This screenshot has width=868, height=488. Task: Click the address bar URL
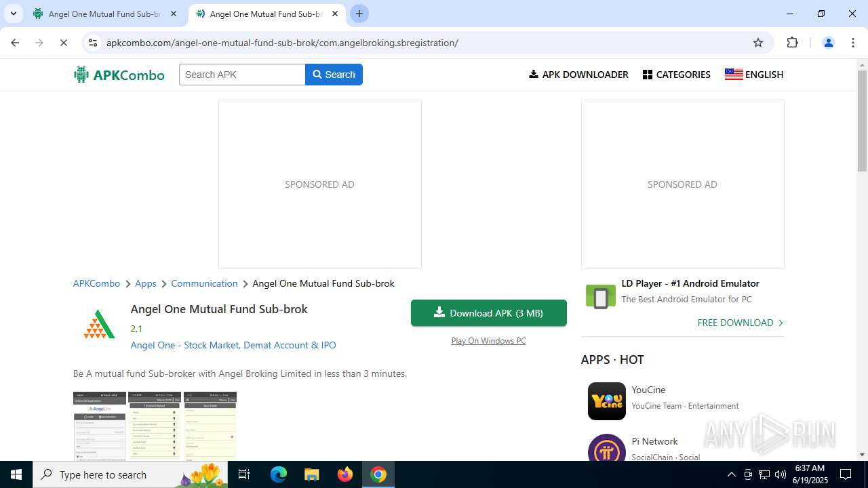[x=282, y=43]
